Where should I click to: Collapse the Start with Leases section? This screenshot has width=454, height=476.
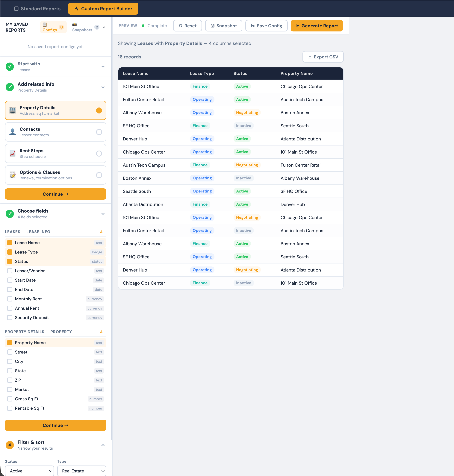pyautogui.click(x=103, y=66)
